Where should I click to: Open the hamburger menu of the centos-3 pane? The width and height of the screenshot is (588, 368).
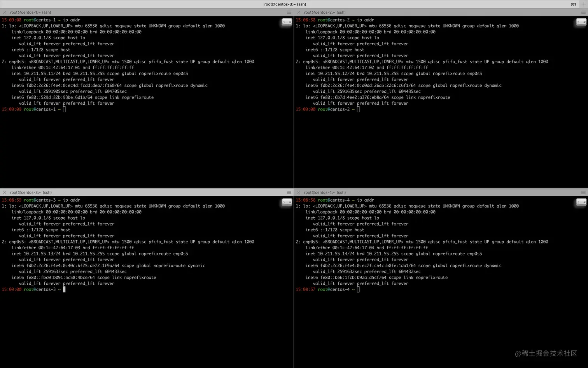pos(289,192)
